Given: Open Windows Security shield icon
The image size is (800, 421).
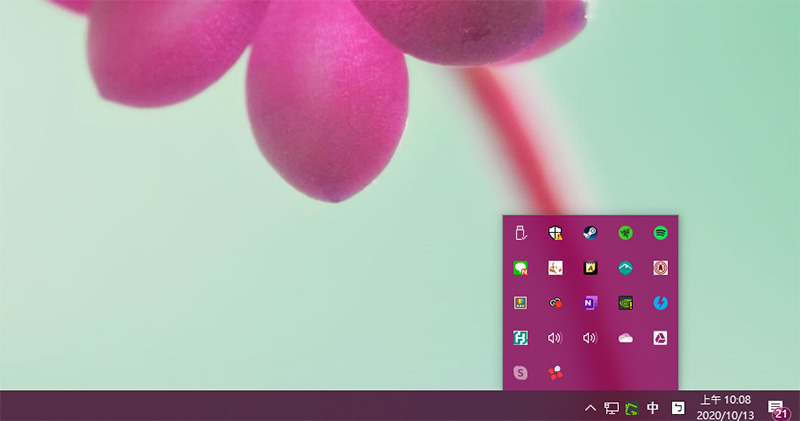Looking at the screenshot, I should (x=555, y=233).
